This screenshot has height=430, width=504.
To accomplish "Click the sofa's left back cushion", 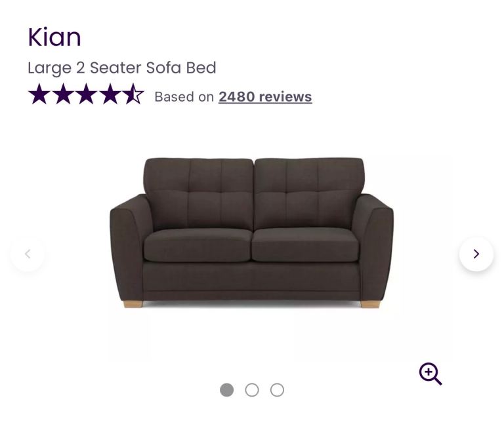I will [199, 192].
